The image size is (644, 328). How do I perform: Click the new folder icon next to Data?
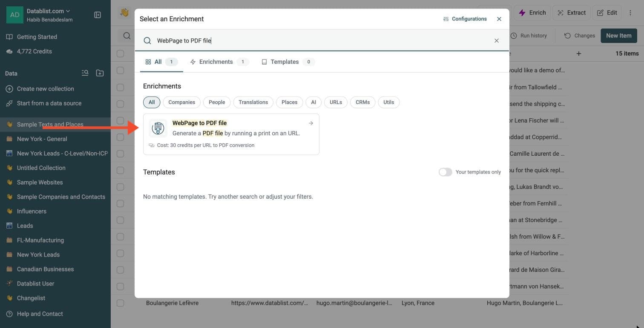(x=100, y=73)
